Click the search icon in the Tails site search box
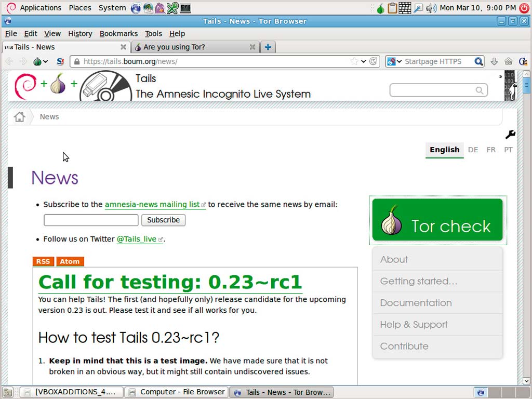Image resolution: width=532 pixels, height=399 pixels. [x=480, y=90]
